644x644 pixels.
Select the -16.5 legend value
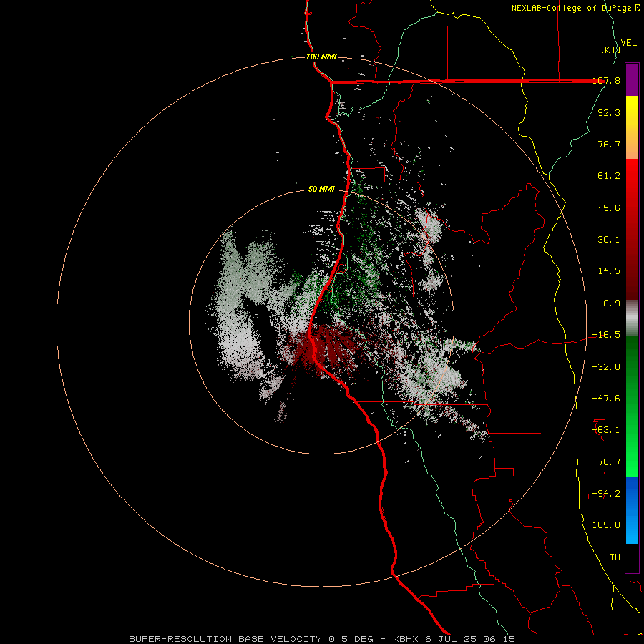click(x=606, y=335)
